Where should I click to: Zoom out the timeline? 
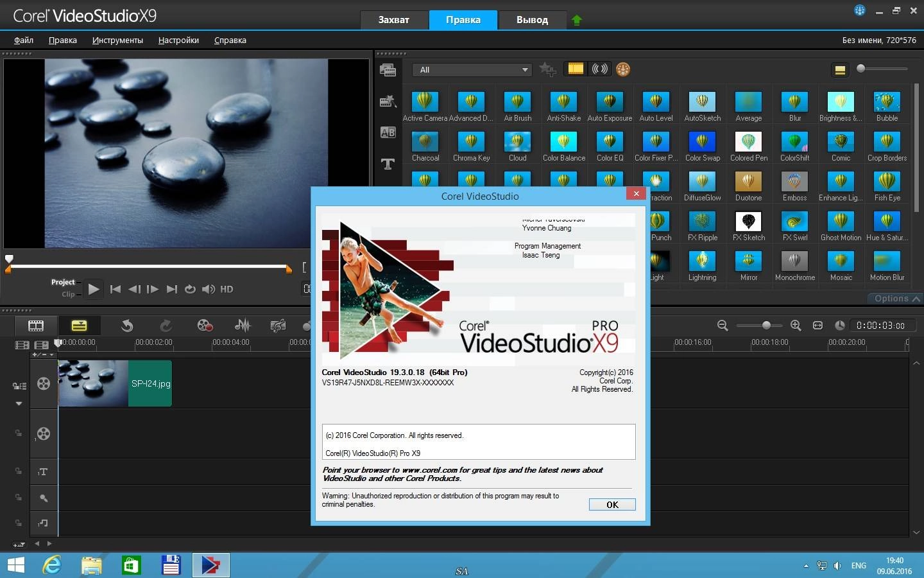coord(723,326)
